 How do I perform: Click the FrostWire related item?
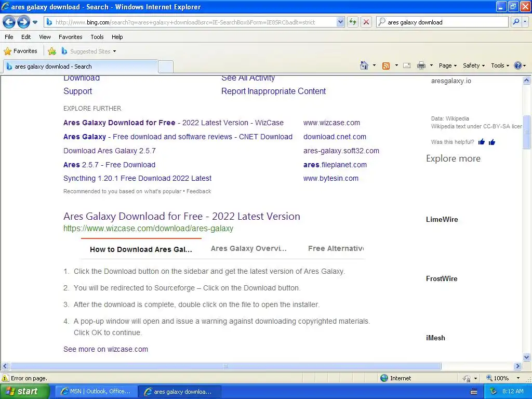click(442, 278)
